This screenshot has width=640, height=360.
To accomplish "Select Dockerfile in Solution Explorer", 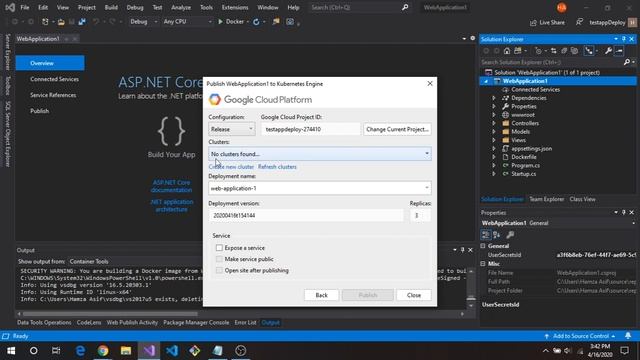I will point(524,157).
